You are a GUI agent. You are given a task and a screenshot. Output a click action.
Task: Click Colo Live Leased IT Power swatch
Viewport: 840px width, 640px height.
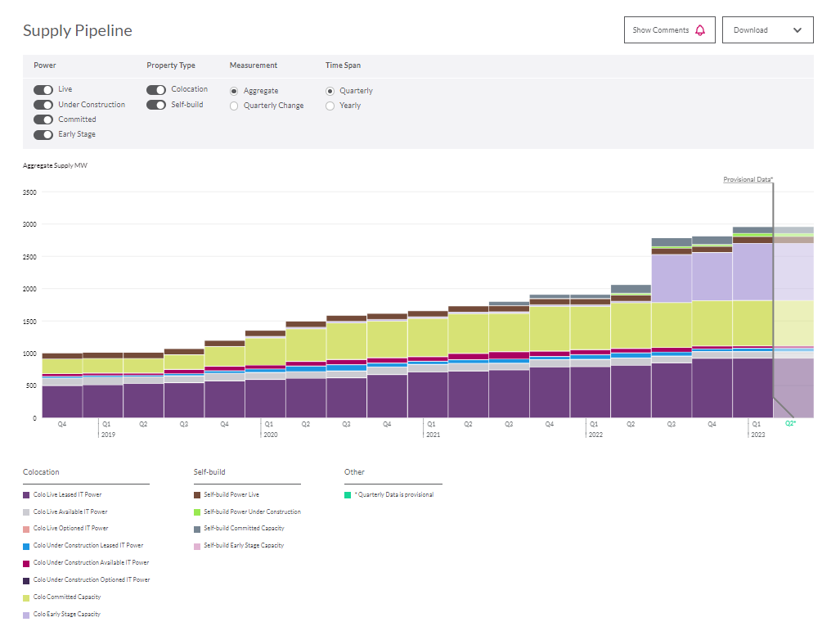(26, 495)
